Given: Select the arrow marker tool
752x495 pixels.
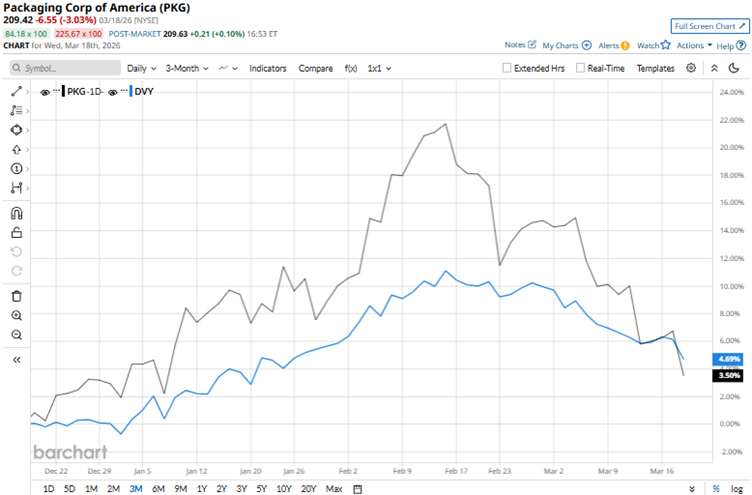Looking at the screenshot, I should click(16, 150).
